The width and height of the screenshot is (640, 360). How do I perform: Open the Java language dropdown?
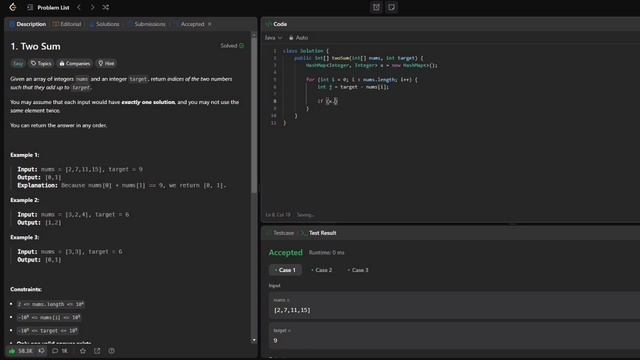pos(273,38)
